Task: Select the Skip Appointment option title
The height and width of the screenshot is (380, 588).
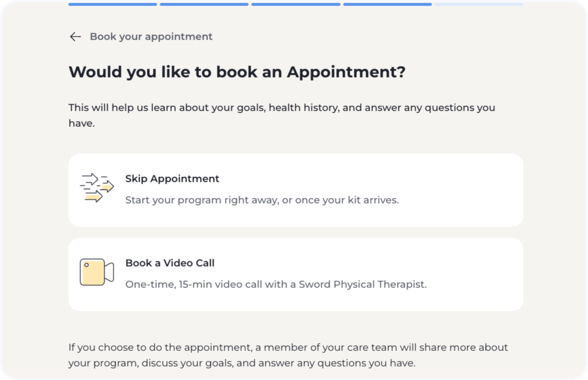Action: [172, 179]
